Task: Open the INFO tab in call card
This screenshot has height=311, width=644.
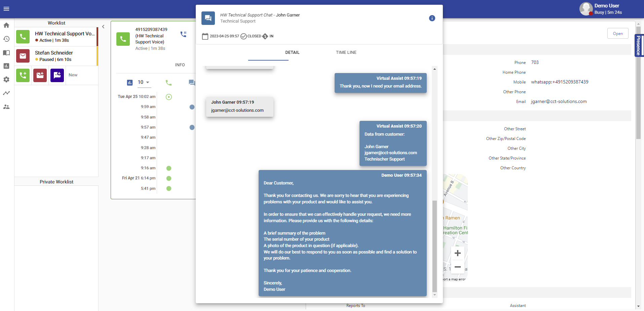Action: (x=180, y=65)
